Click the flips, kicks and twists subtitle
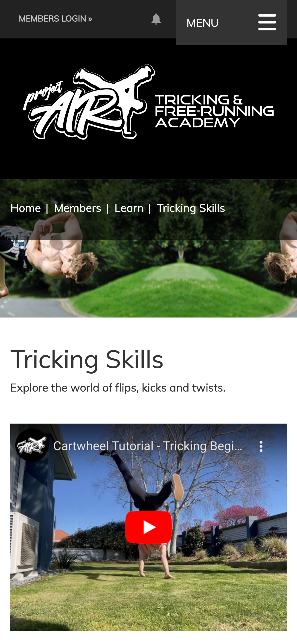Screen dimensions: 297x644 [118, 388]
